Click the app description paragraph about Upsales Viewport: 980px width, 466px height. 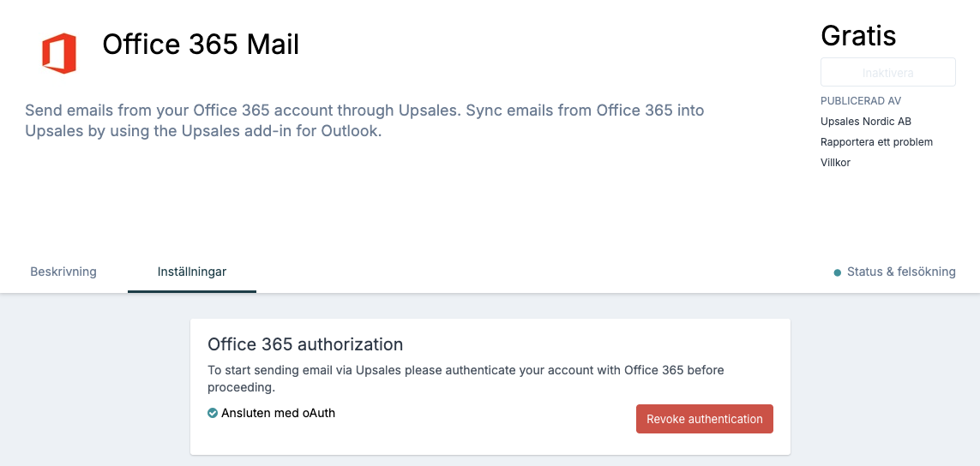click(364, 121)
